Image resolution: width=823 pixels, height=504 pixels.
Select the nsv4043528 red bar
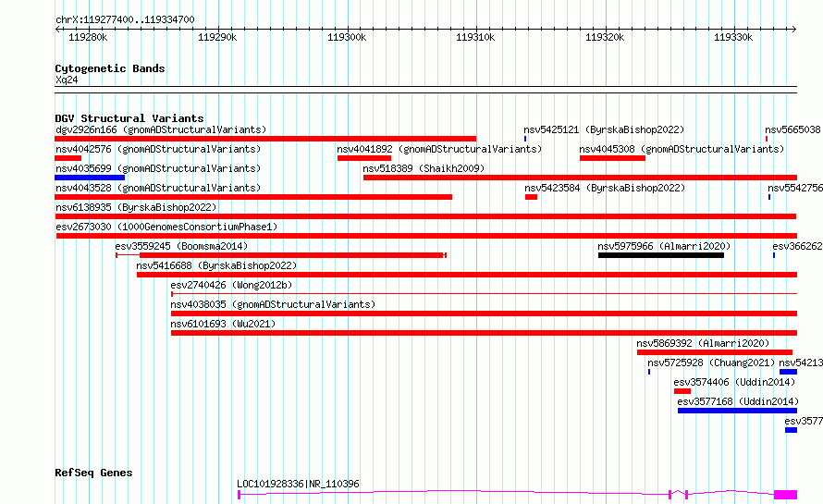coord(253,197)
